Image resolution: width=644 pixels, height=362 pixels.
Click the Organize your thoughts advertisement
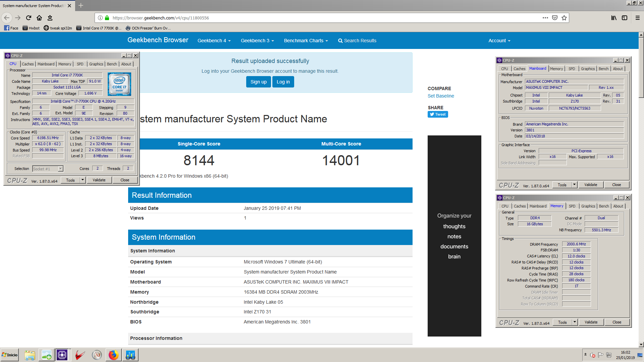point(454,236)
